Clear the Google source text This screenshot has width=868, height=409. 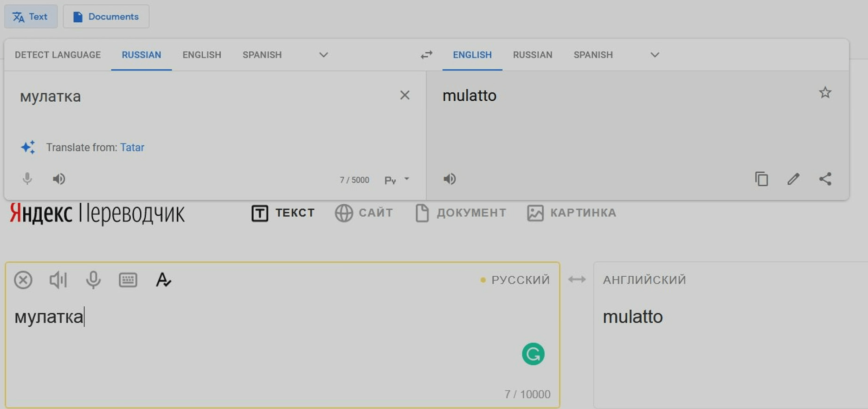pos(405,95)
